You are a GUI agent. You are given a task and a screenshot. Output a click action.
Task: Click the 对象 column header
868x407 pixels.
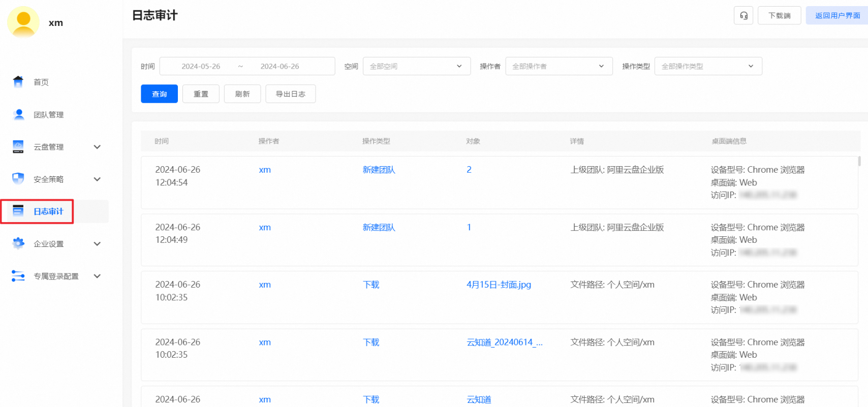click(x=473, y=141)
